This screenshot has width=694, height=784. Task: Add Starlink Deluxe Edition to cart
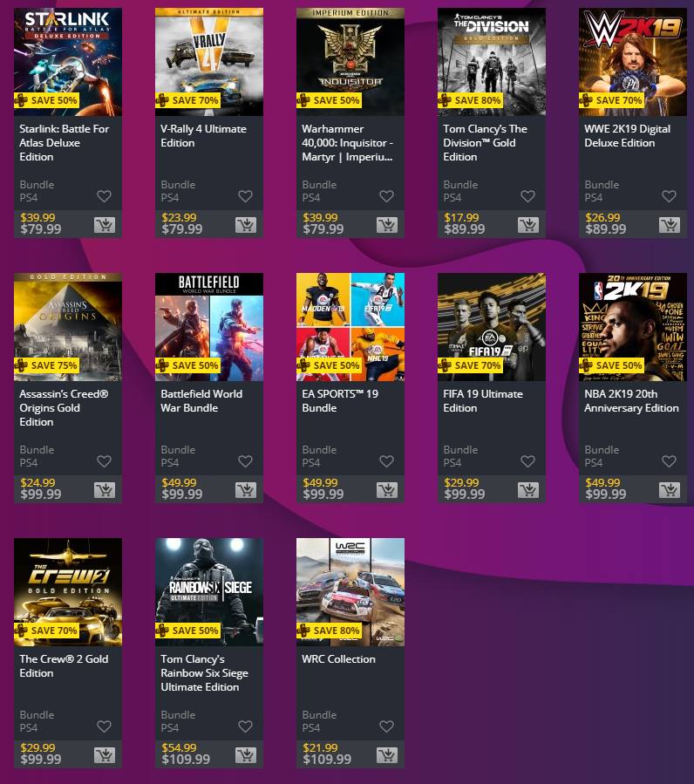(105, 225)
